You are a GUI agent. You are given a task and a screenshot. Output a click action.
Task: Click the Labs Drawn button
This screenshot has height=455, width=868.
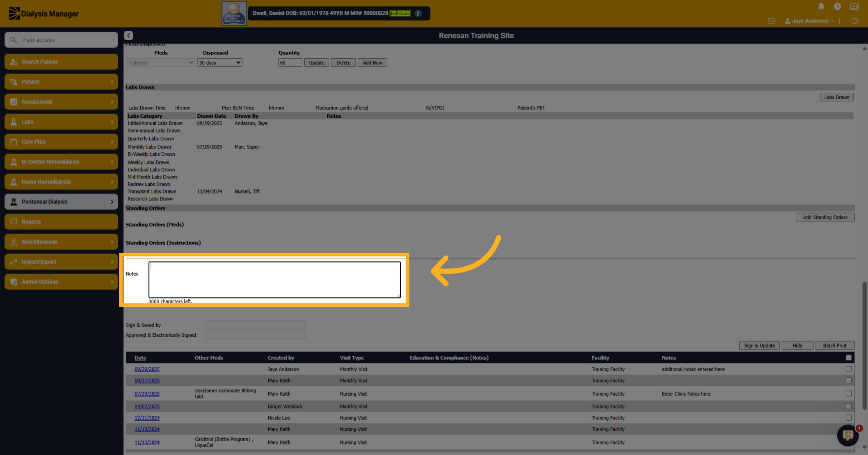[x=837, y=97]
